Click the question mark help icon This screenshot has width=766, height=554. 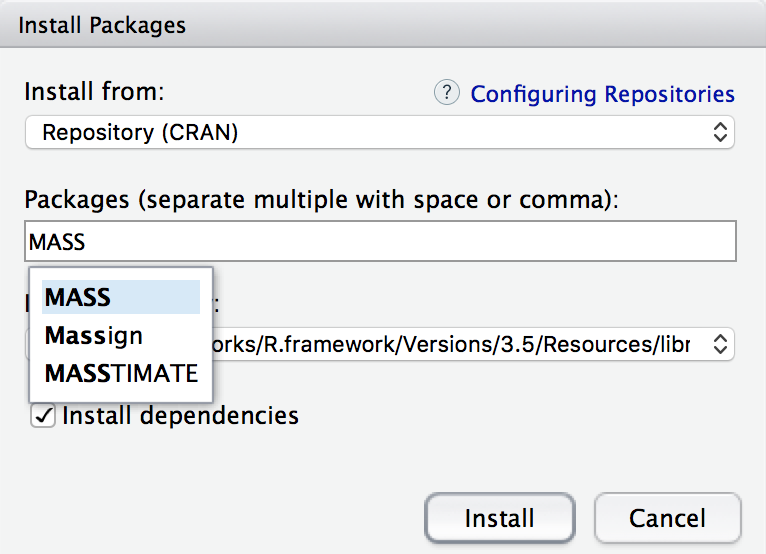(446, 93)
